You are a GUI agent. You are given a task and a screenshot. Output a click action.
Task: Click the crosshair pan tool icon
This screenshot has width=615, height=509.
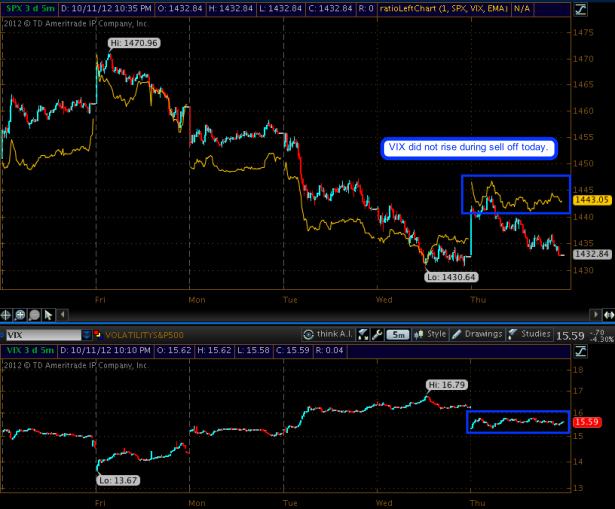(8, 313)
